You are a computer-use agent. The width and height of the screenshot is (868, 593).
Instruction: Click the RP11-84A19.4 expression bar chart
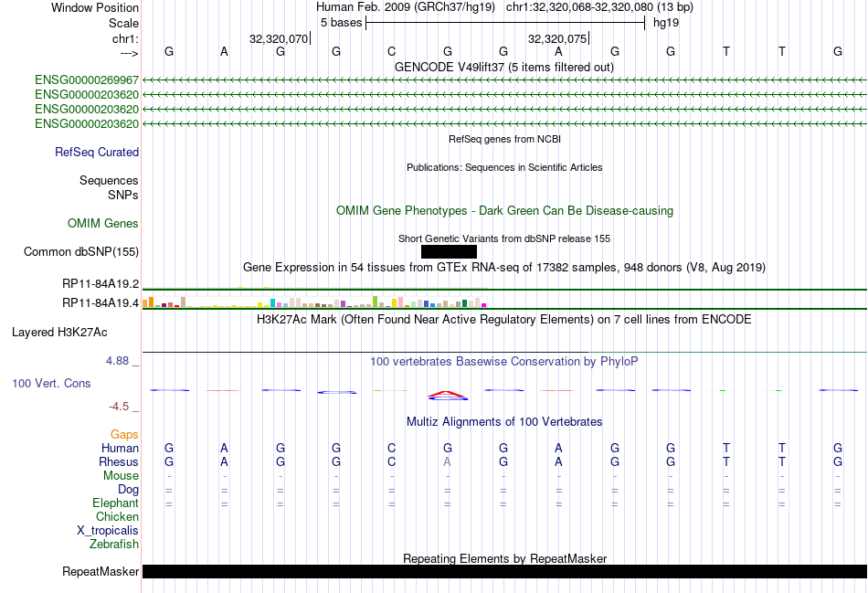[314, 302]
